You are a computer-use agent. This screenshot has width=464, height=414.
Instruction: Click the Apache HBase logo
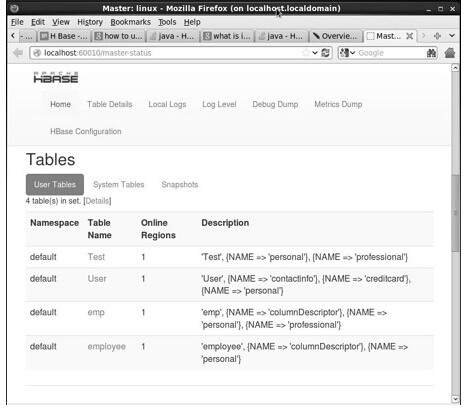(56, 77)
